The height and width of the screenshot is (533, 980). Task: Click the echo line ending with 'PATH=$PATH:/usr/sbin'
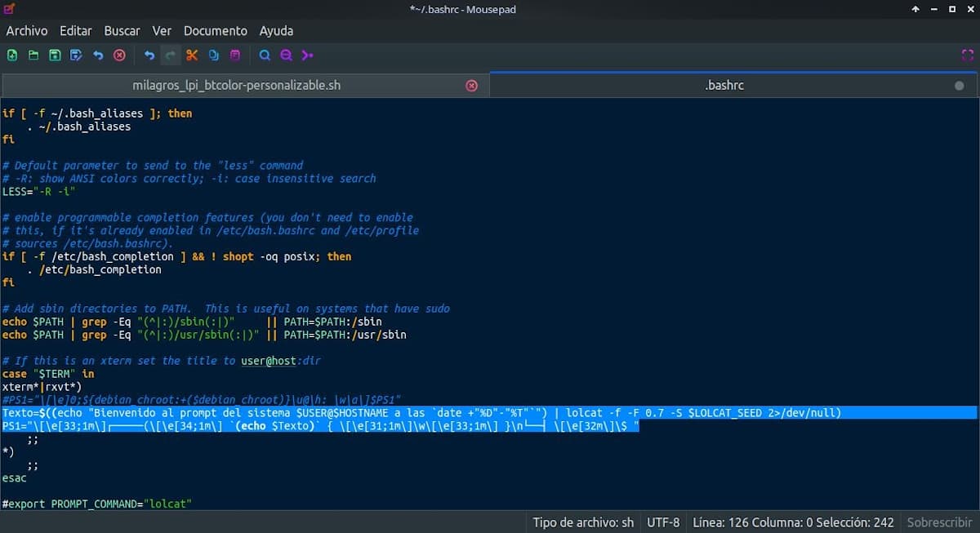(204, 335)
